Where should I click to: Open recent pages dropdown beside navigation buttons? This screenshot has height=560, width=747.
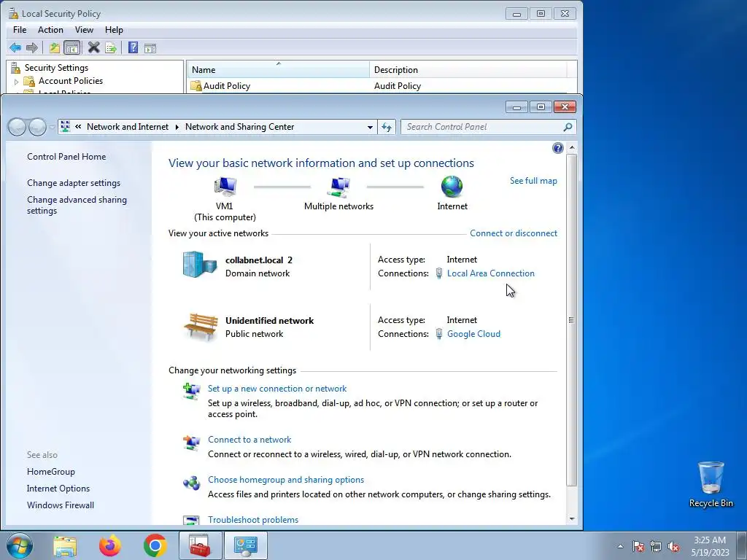[52, 127]
